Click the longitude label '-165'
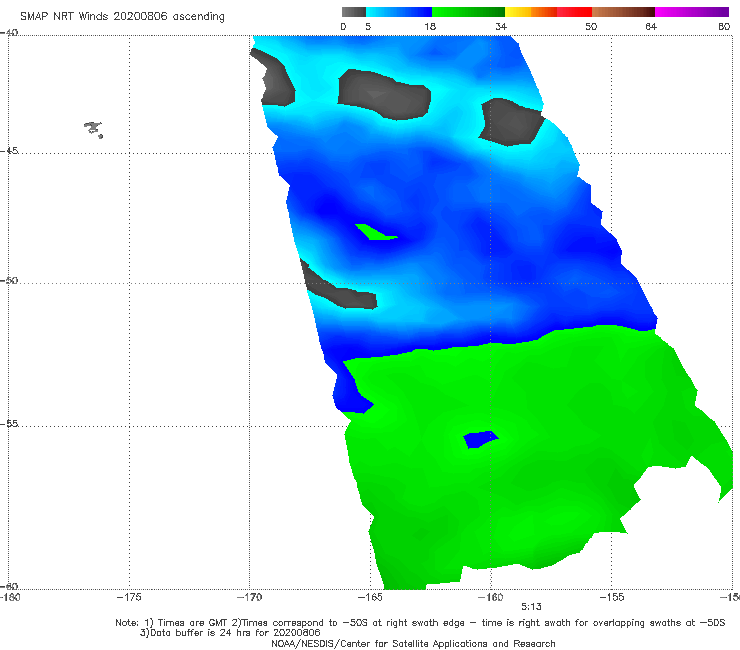The image size is (740, 650). pyautogui.click(x=370, y=597)
